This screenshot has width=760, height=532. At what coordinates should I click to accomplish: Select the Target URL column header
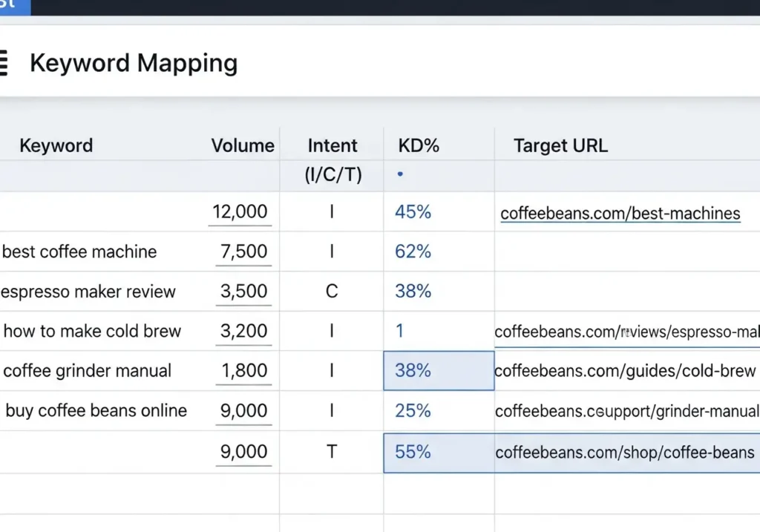tap(560, 145)
